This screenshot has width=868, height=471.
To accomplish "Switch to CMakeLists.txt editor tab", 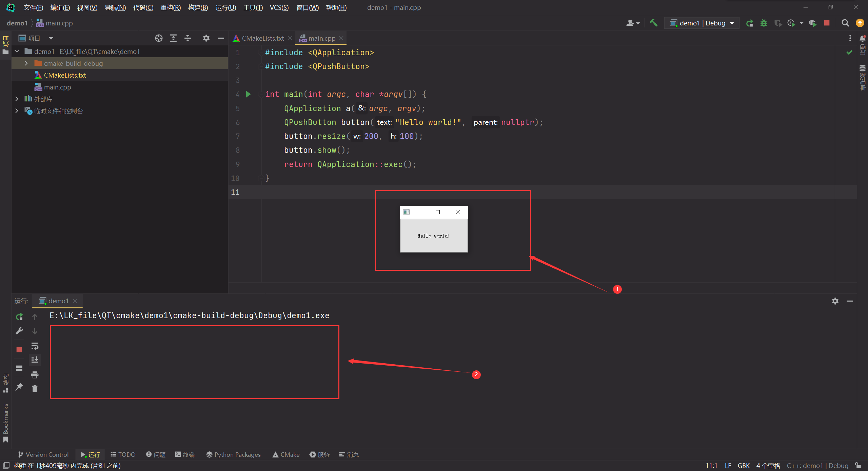I will (x=262, y=38).
